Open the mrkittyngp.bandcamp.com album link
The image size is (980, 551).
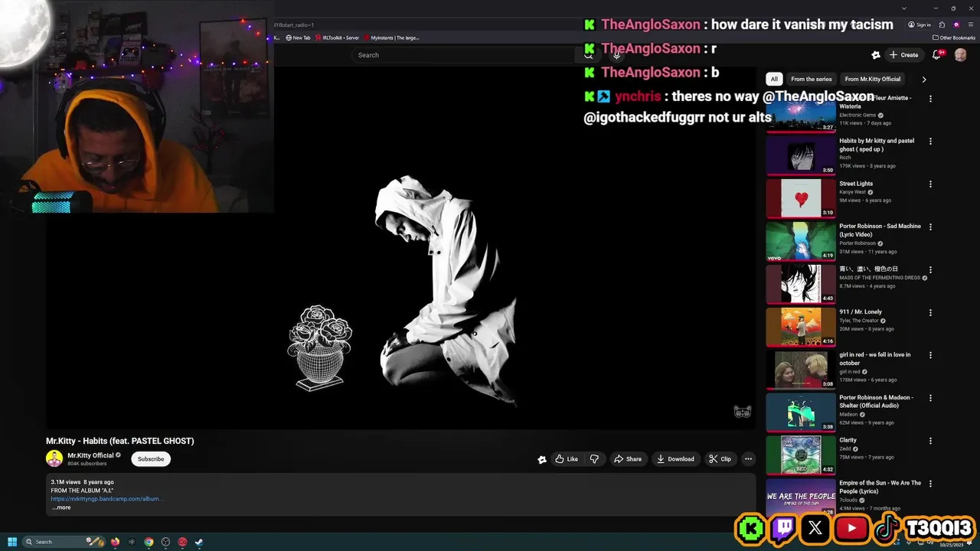click(x=106, y=499)
